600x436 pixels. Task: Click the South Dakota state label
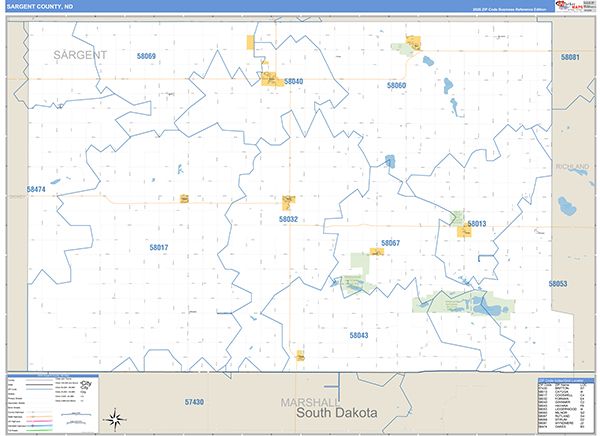[x=337, y=413]
